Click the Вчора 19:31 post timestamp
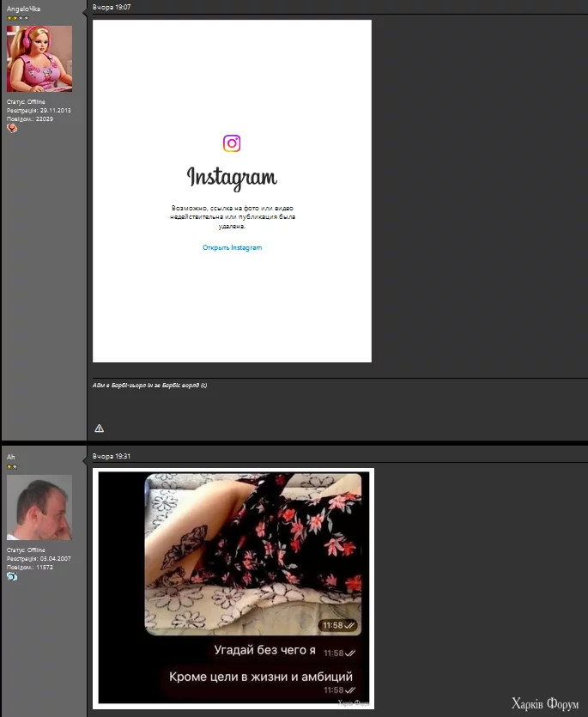The width and height of the screenshot is (588, 717). (x=112, y=456)
